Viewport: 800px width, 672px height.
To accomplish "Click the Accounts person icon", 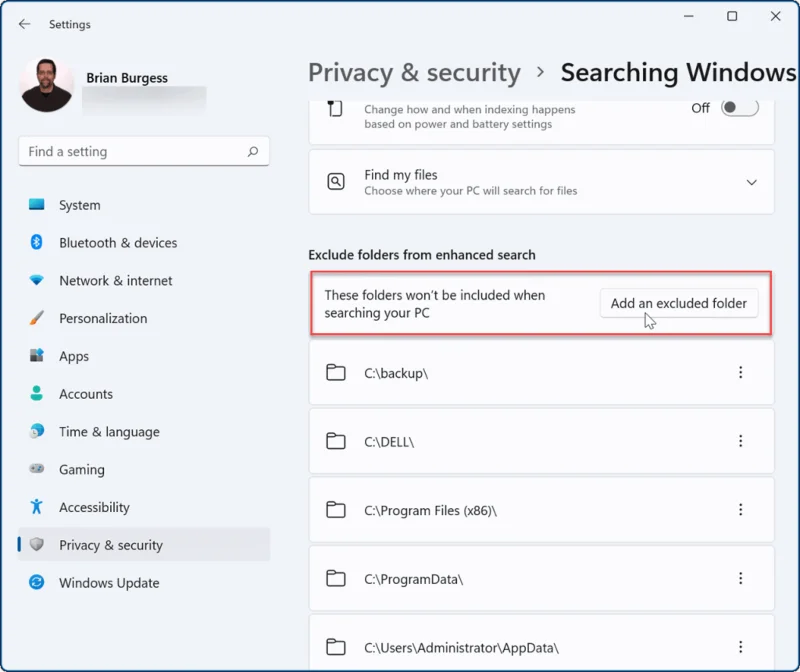I will [36, 393].
